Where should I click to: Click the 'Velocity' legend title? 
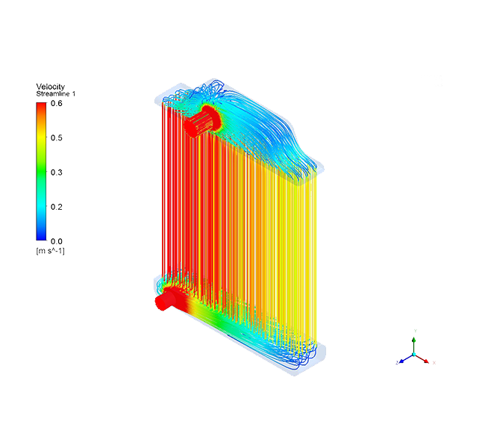point(51,87)
